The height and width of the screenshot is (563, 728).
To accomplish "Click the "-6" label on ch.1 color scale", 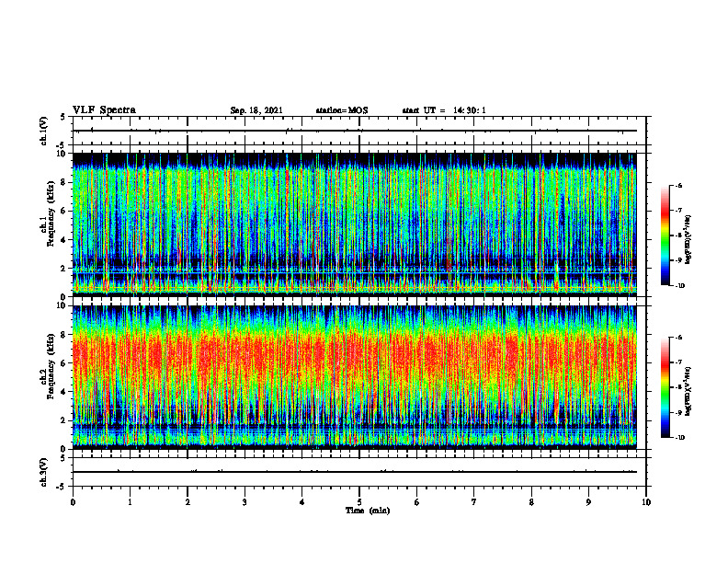I will 678,185.
